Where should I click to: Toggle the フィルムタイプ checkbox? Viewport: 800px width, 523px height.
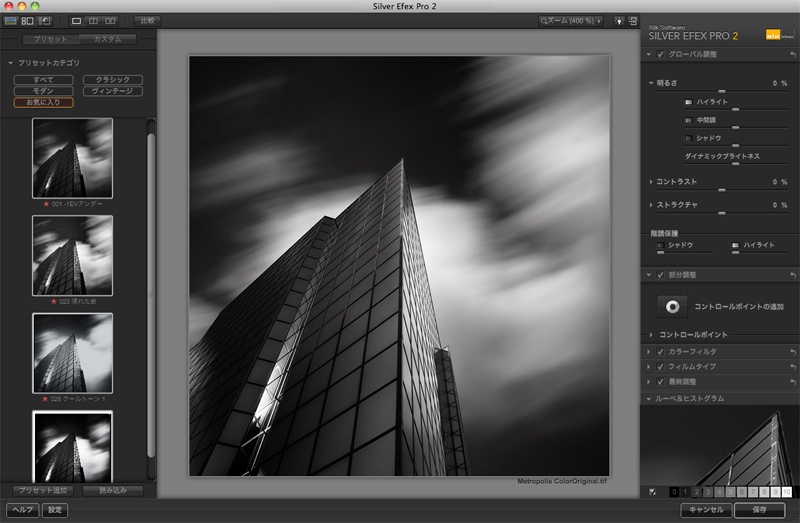tap(660, 366)
